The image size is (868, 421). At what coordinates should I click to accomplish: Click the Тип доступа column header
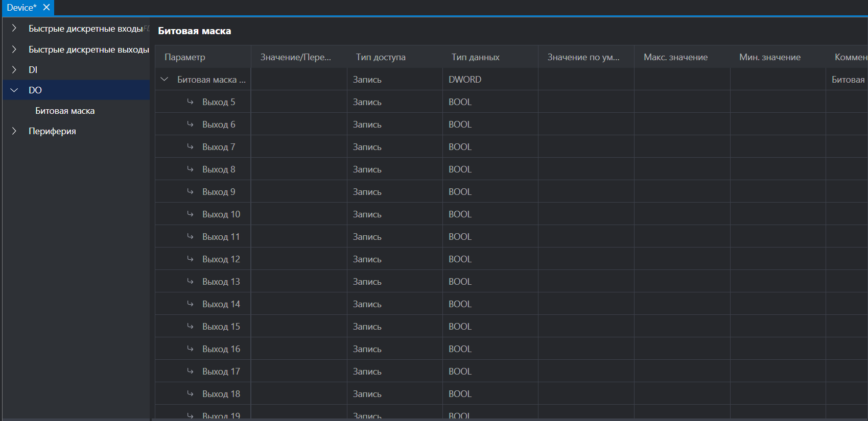click(394, 57)
